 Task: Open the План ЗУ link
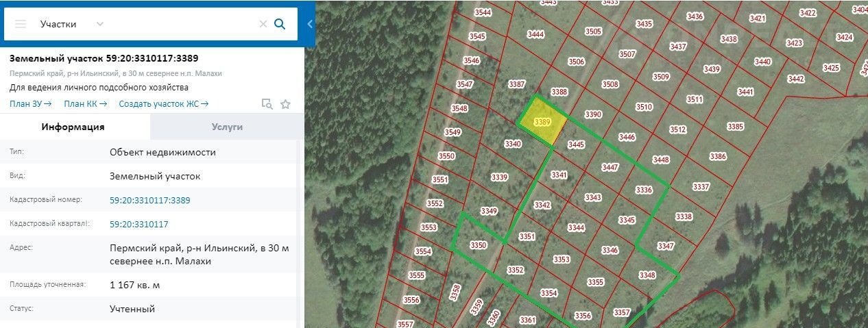click(30, 104)
